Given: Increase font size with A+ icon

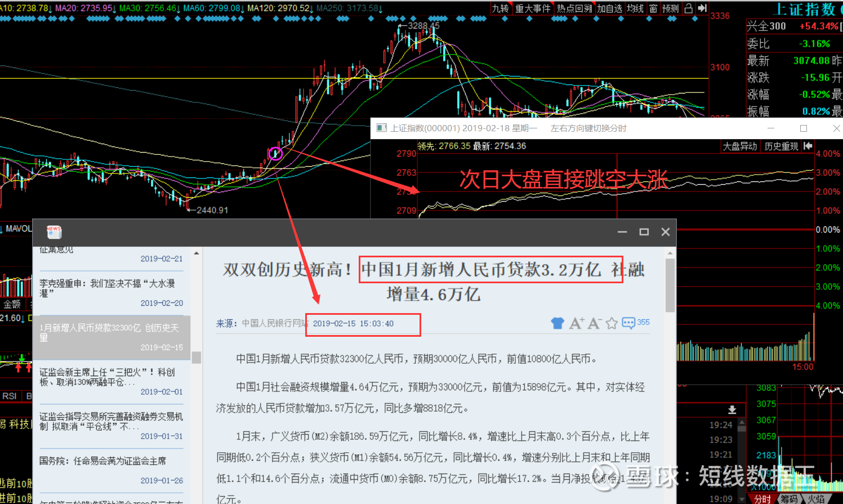Looking at the screenshot, I should tap(577, 323).
